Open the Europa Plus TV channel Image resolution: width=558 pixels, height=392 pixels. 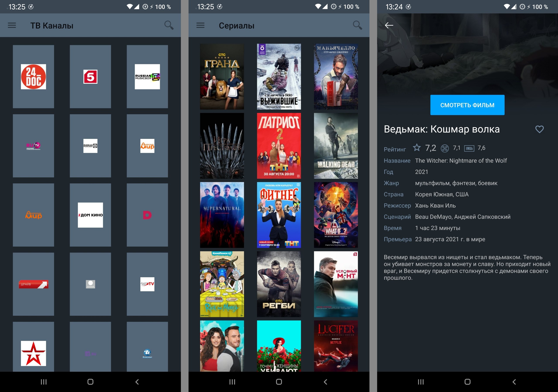click(x=147, y=284)
